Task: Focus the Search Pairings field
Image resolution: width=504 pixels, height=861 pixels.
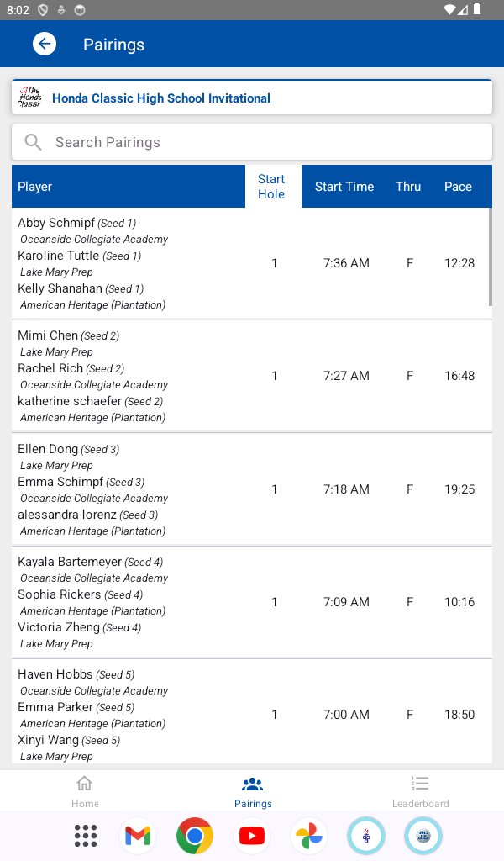Action: [x=252, y=142]
